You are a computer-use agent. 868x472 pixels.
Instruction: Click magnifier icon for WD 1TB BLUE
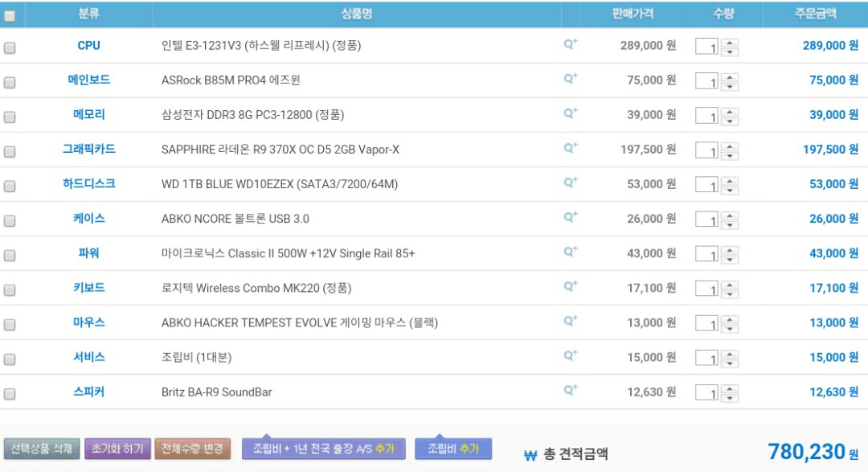(570, 183)
